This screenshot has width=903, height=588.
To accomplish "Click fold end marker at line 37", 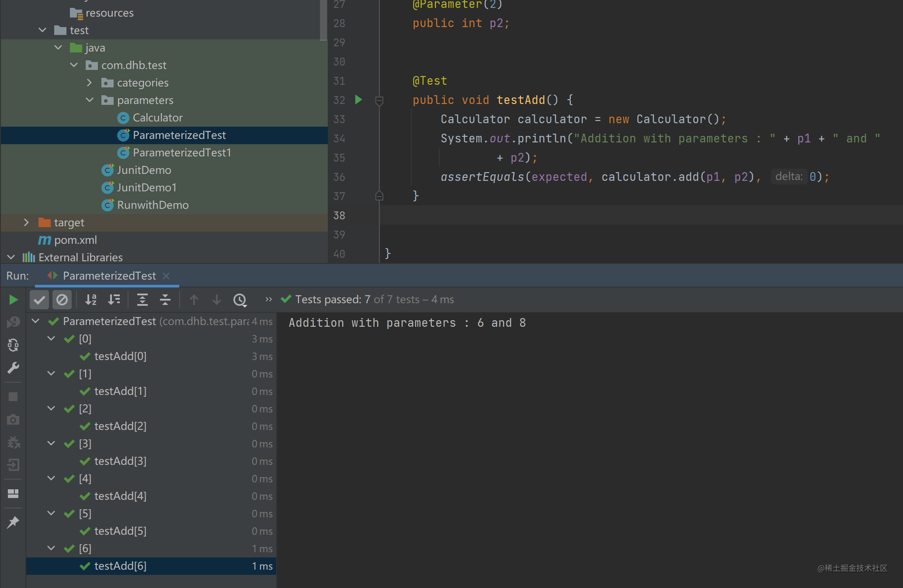I will 379,196.
